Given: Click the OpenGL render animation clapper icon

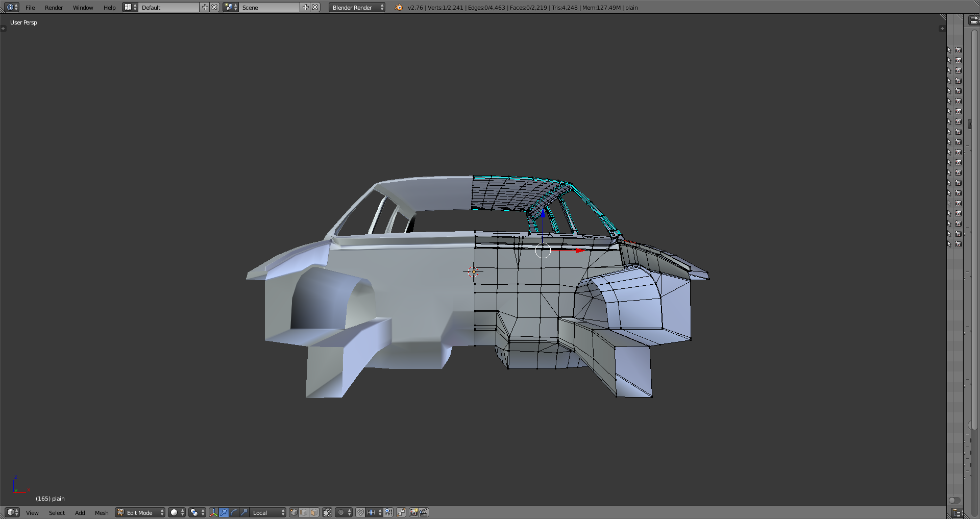Looking at the screenshot, I should click(424, 512).
